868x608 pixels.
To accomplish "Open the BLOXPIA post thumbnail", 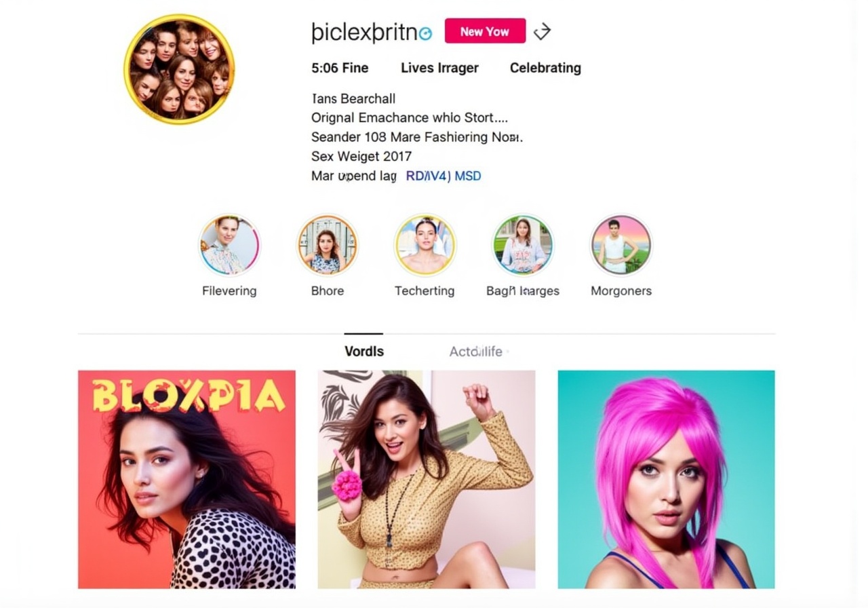I will click(186, 479).
